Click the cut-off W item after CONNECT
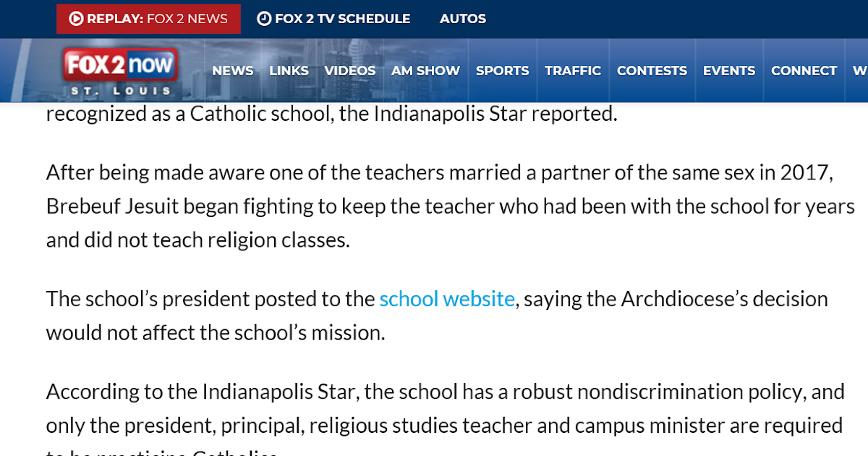The width and height of the screenshot is (868, 456). 860,71
